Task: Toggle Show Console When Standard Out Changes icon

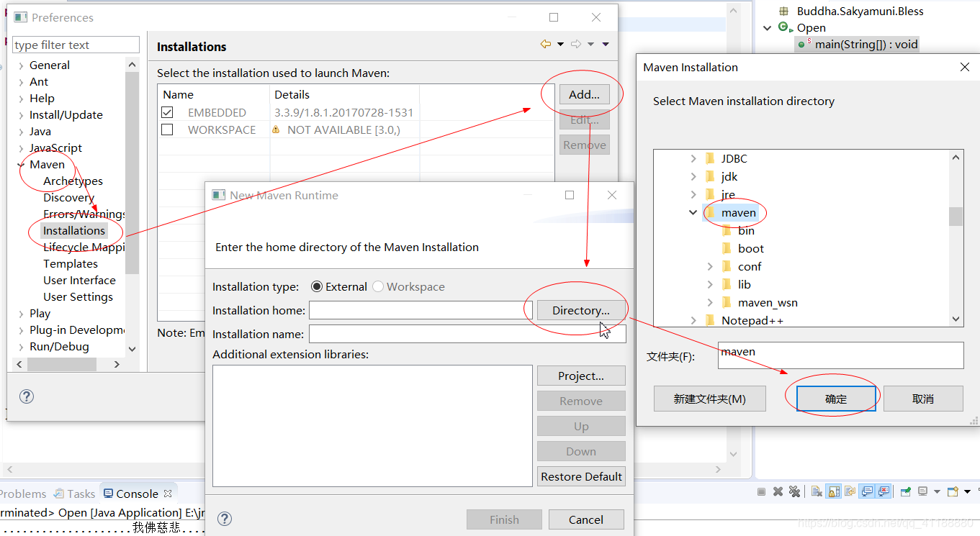Action: 867,491
